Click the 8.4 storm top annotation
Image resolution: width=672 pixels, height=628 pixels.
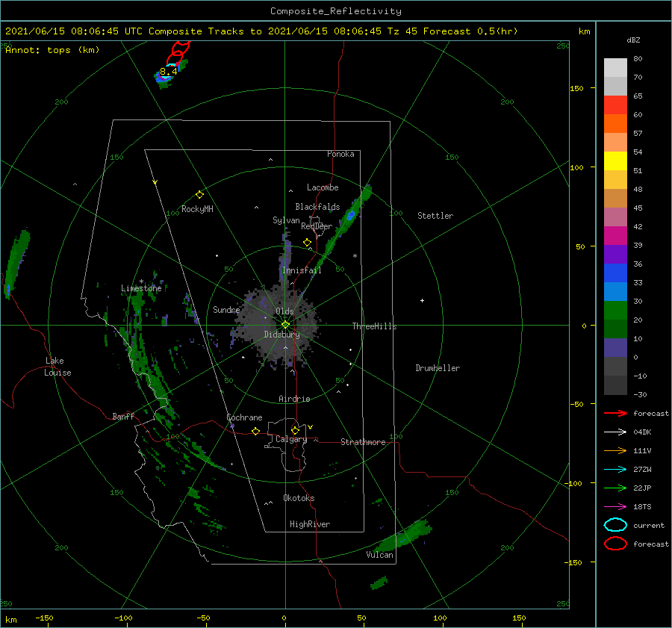coord(169,72)
